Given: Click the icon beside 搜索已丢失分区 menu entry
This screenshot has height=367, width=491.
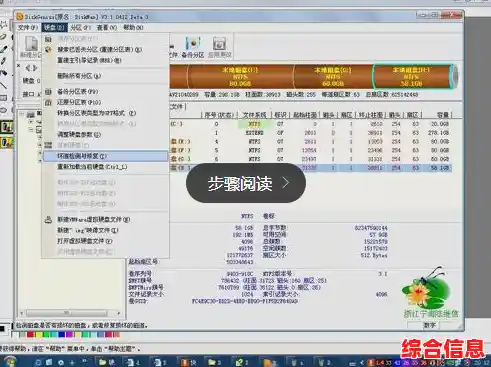Looking at the screenshot, I should 48,50.
